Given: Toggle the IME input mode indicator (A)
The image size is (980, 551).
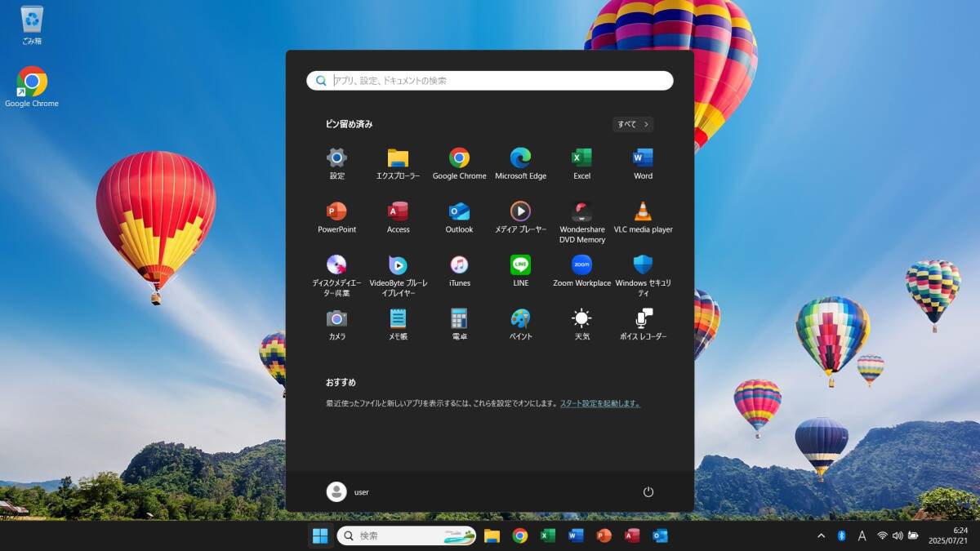Looking at the screenshot, I should 862,535.
